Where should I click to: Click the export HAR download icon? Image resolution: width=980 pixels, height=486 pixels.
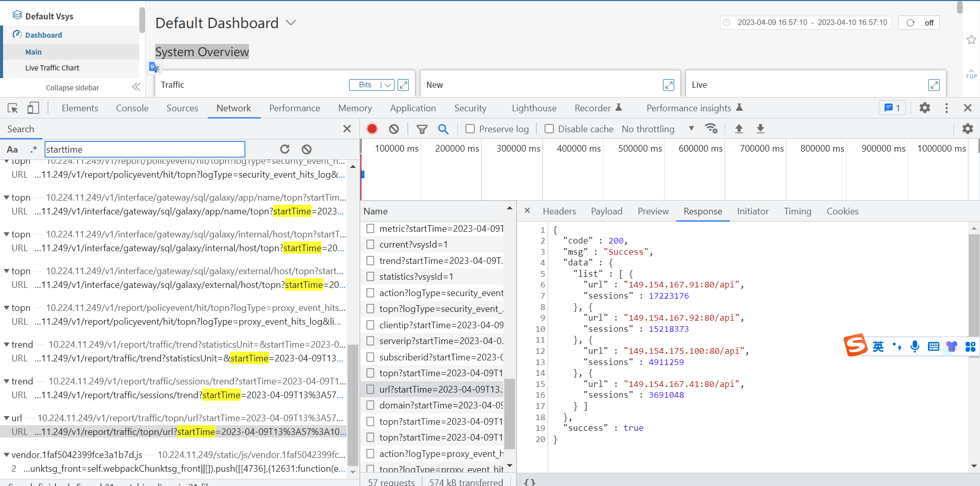pos(760,129)
